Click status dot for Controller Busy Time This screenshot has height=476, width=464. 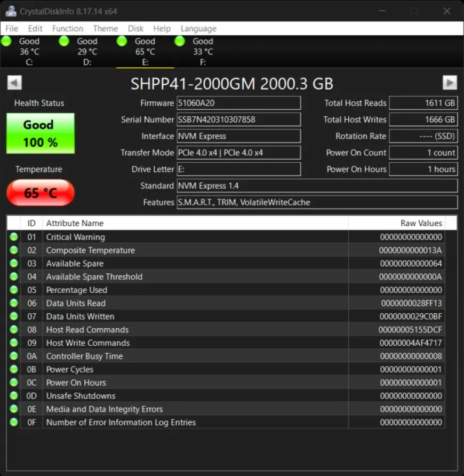tap(14, 356)
